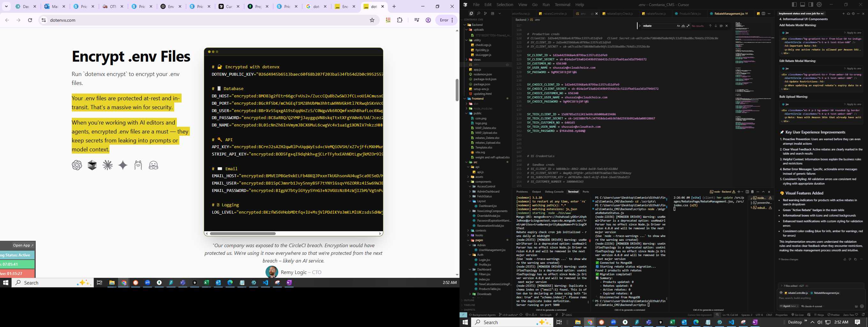Open Chrome profile avatar icon
The image size is (868, 327).
[428, 20]
